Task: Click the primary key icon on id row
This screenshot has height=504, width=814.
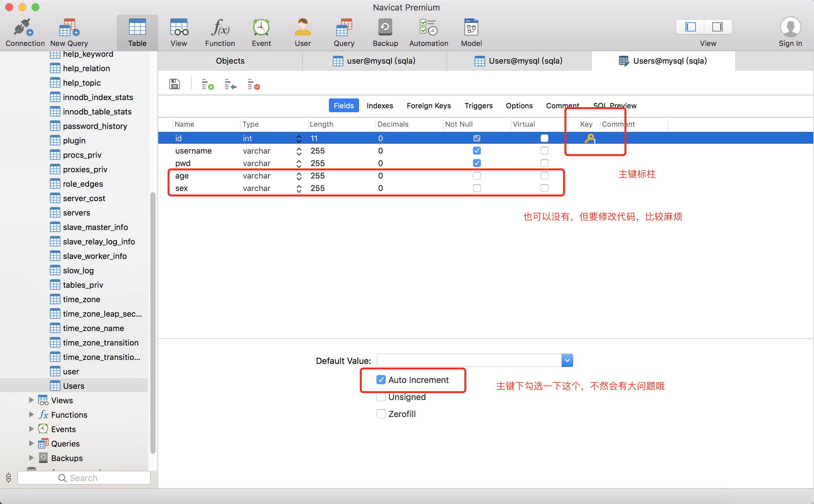Action: pyautogui.click(x=590, y=138)
